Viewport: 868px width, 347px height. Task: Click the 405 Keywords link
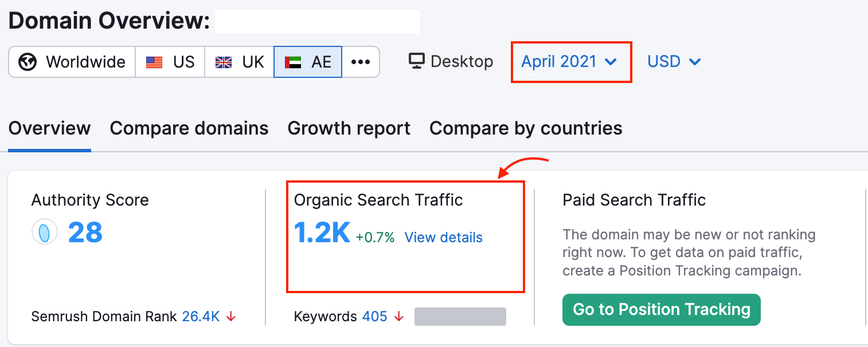click(374, 317)
